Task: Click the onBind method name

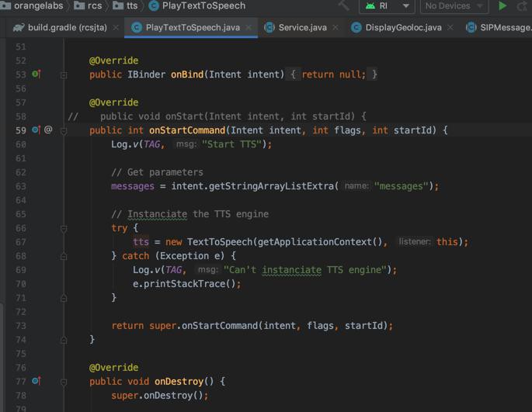Action: click(x=187, y=74)
